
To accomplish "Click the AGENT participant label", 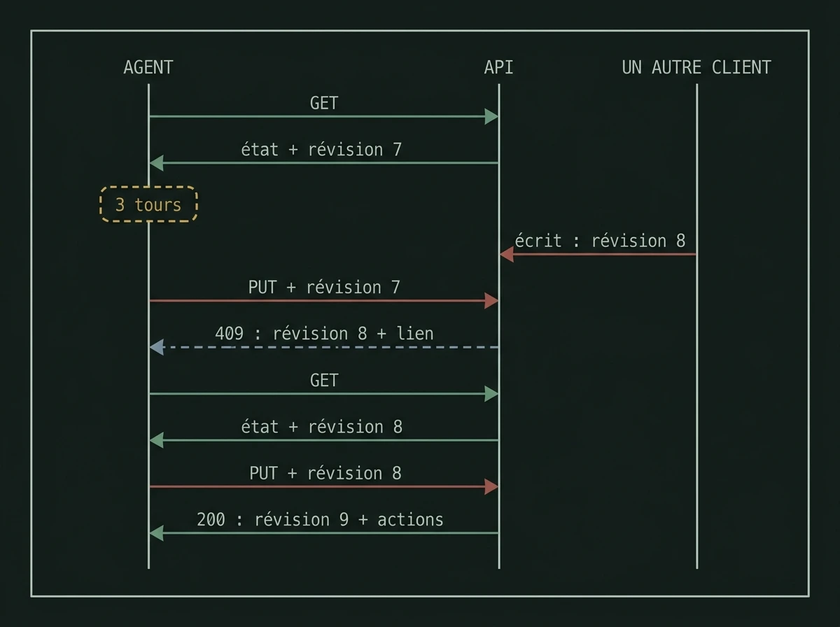I will click(148, 67).
